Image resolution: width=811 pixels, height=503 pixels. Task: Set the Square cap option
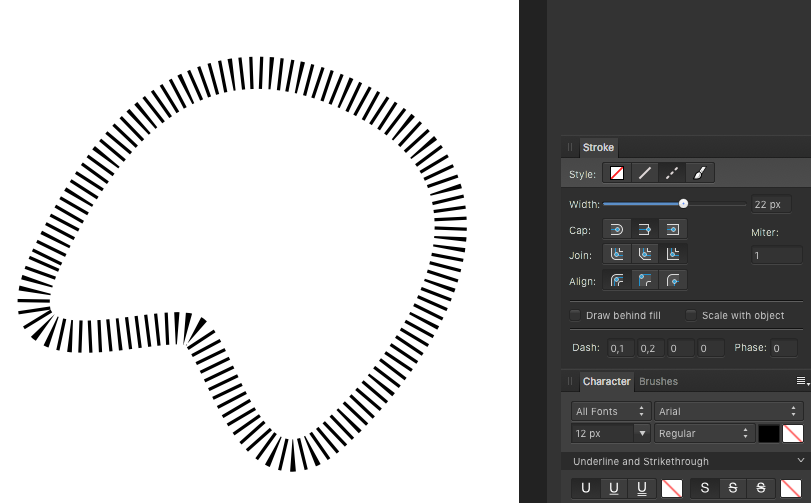click(x=672, y=229)
